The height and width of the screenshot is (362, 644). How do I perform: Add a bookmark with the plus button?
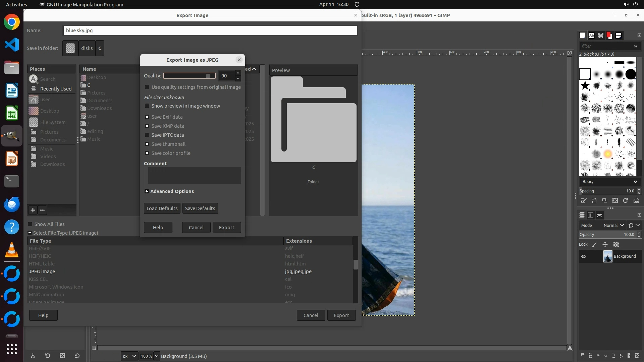pyautogui.click(x=33, y=210)
